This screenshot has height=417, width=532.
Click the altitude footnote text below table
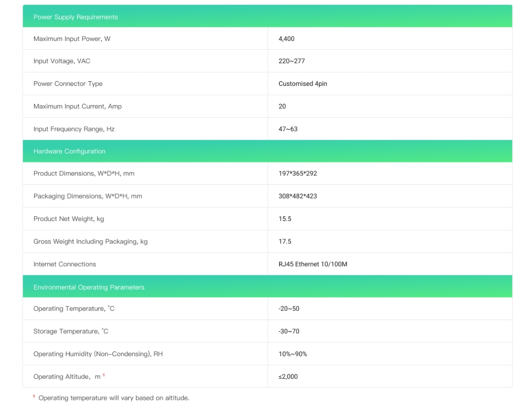114,398
